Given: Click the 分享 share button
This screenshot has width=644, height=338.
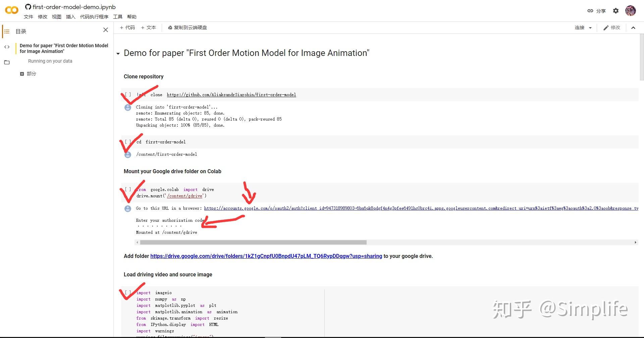Looking at the screenshot, I should [x=597, y=11].
